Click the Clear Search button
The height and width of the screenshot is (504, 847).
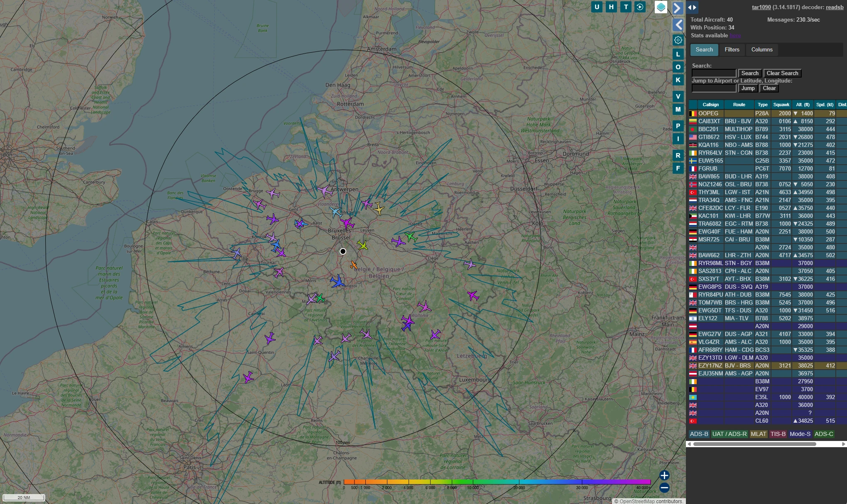coord(782,73)
